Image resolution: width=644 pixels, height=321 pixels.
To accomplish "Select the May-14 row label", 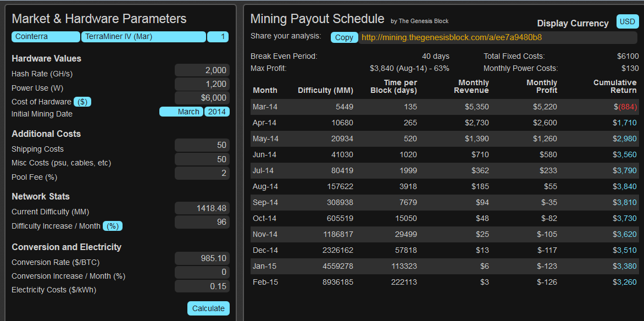I will (265, 139).
